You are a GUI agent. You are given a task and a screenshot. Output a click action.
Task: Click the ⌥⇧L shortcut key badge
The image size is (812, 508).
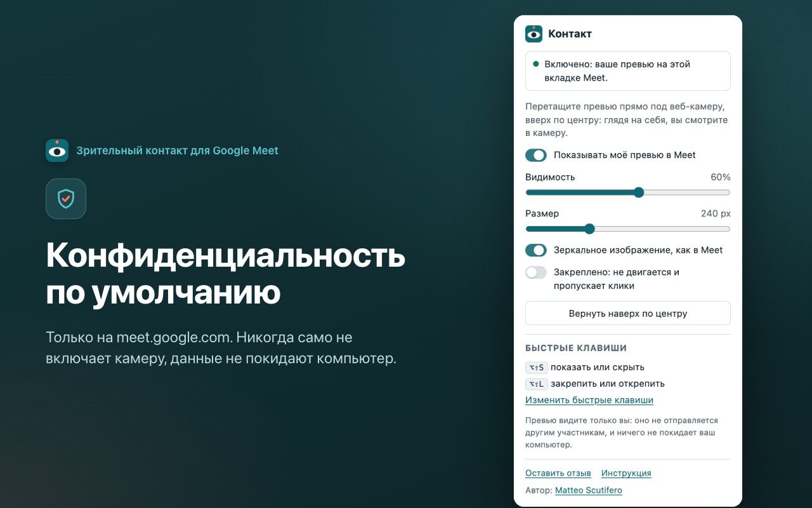[x=537, y=384]
